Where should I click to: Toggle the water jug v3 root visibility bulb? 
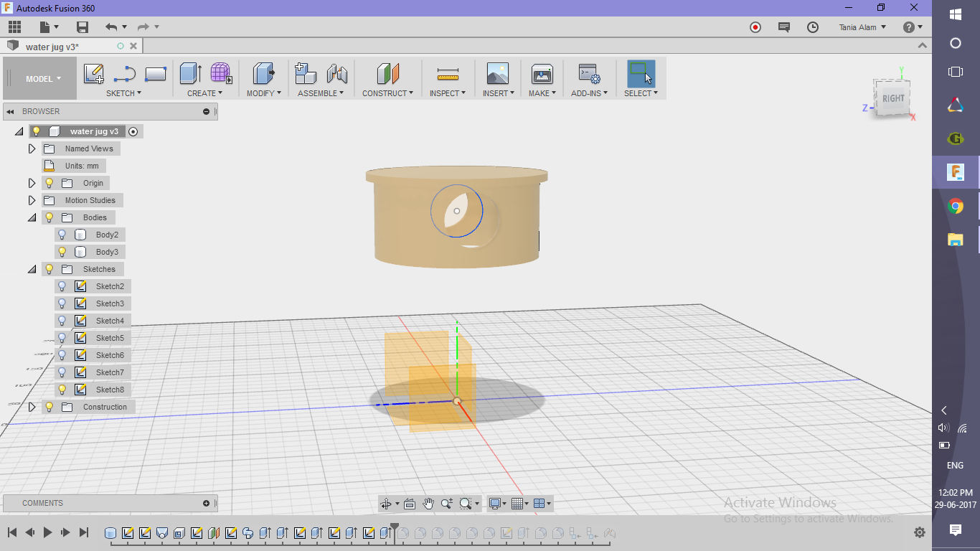tap(37, 131)
